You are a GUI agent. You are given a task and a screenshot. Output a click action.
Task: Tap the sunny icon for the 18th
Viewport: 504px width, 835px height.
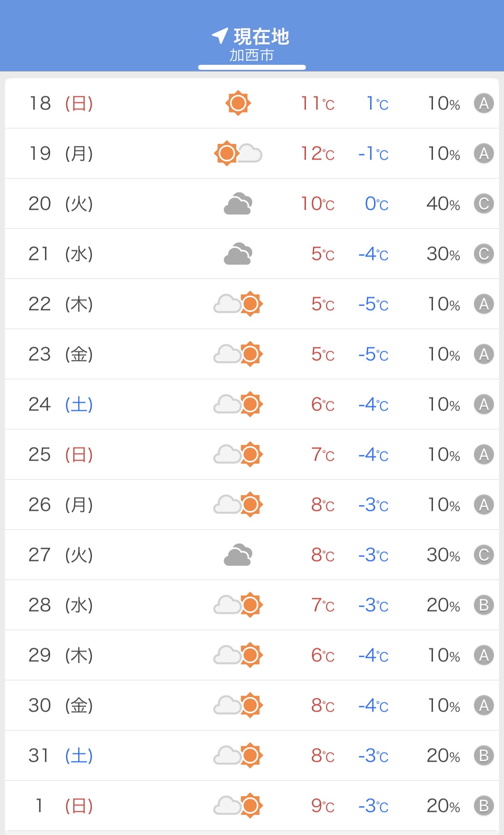point(238,103)
